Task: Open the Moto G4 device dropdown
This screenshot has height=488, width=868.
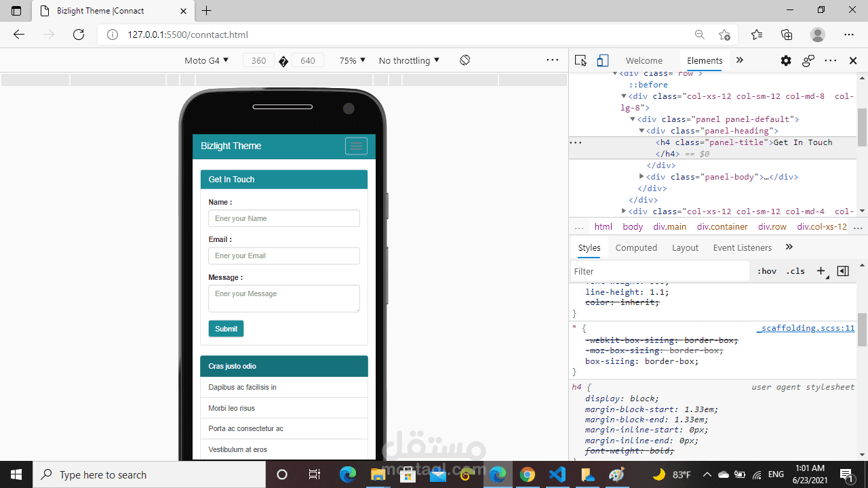Action: [206, 60]
